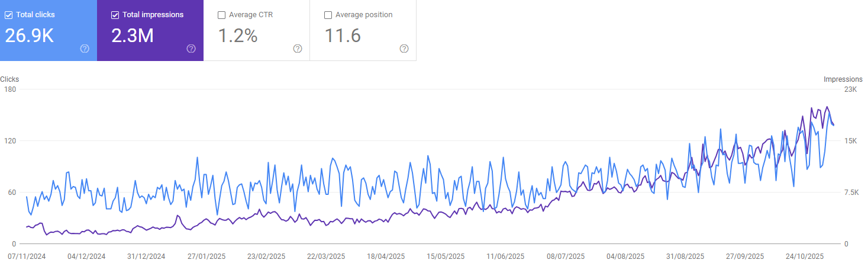Screen dimensions: 868x266
Task: Click the 11.6 average position value
Action: click(343, 36)
